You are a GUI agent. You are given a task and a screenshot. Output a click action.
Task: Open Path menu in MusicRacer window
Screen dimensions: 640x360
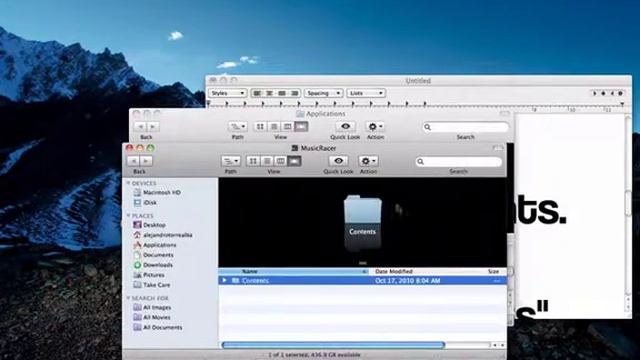click(x=231, y=161)
